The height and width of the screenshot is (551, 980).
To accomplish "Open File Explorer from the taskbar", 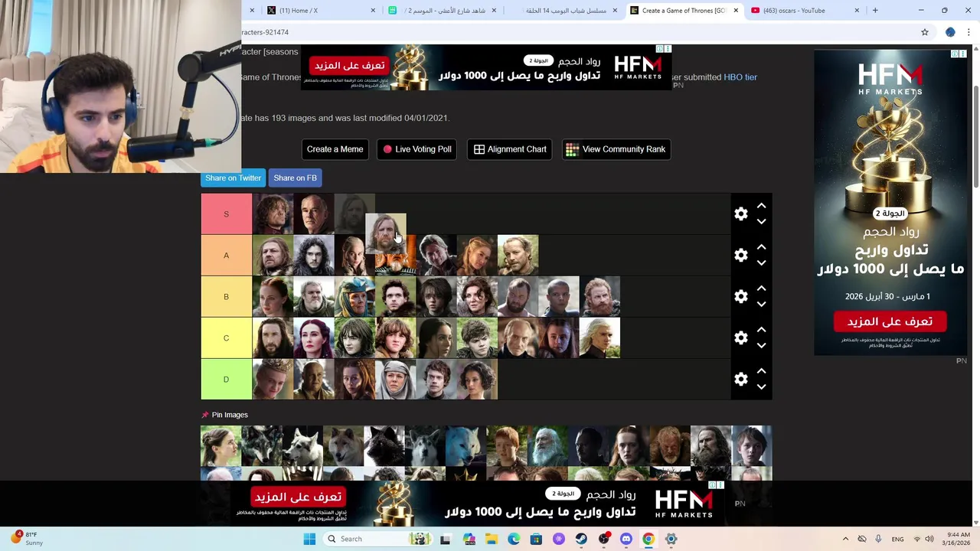I will coord(491,539).
